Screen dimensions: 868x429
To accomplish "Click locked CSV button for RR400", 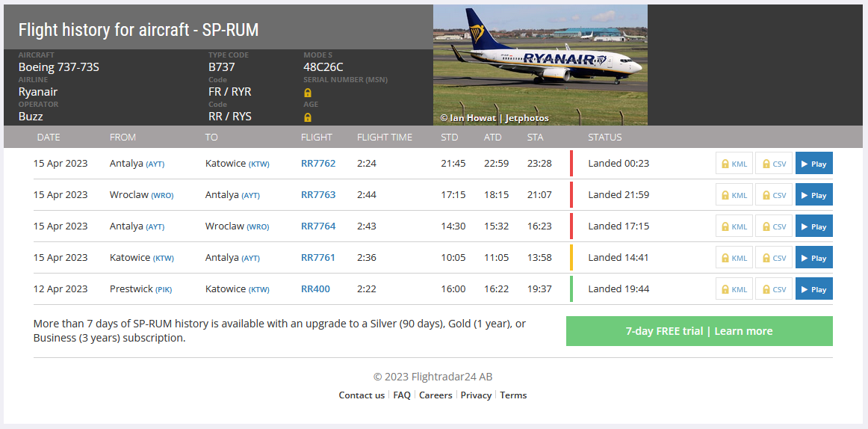I will pyautogui.click(x=774, y=289).
